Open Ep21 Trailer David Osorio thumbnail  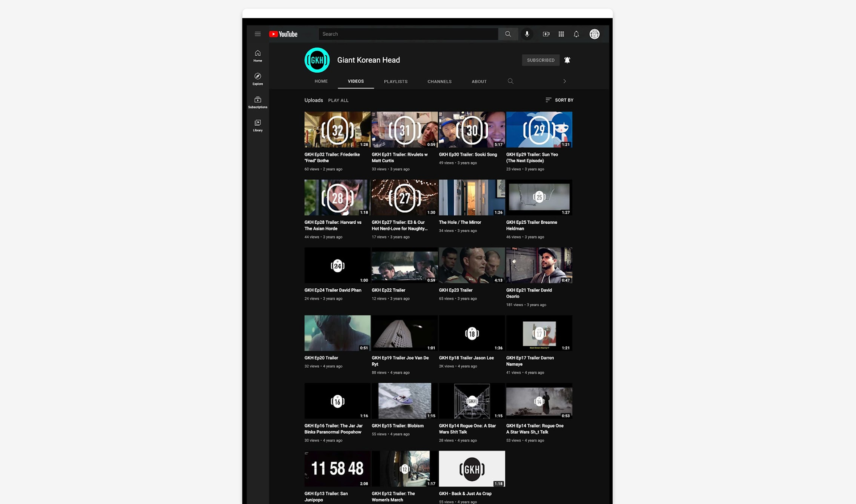click(539, 265)
